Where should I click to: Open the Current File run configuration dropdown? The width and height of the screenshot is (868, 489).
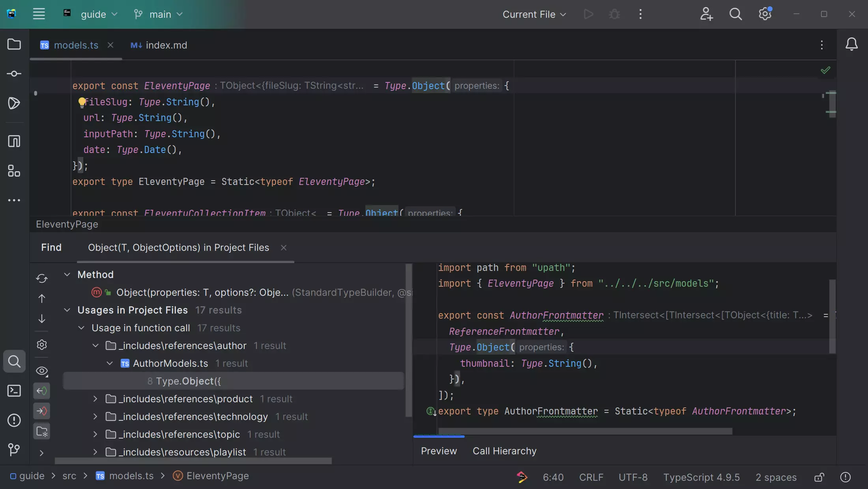click(534, 14)
